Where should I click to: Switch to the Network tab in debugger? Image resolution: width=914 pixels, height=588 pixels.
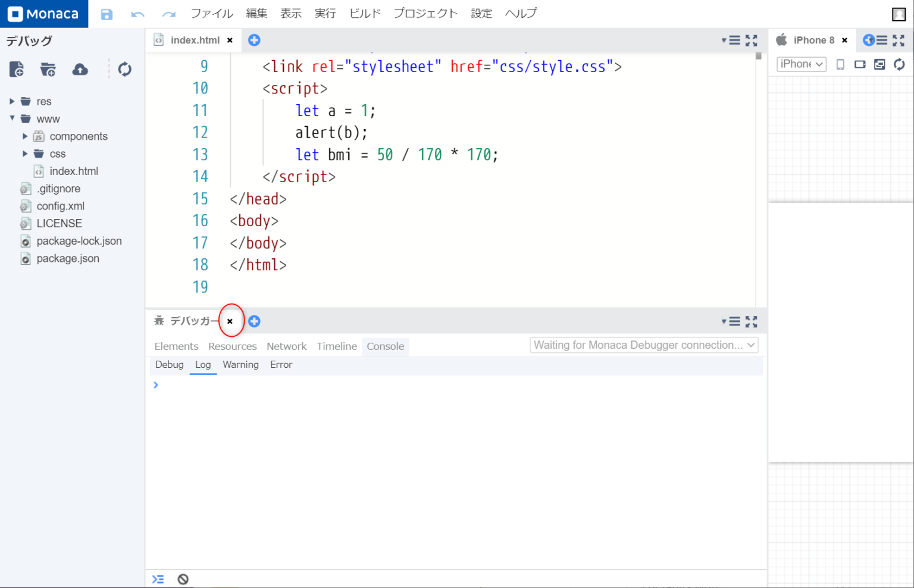pyautogui.click(x=286, y=346)
